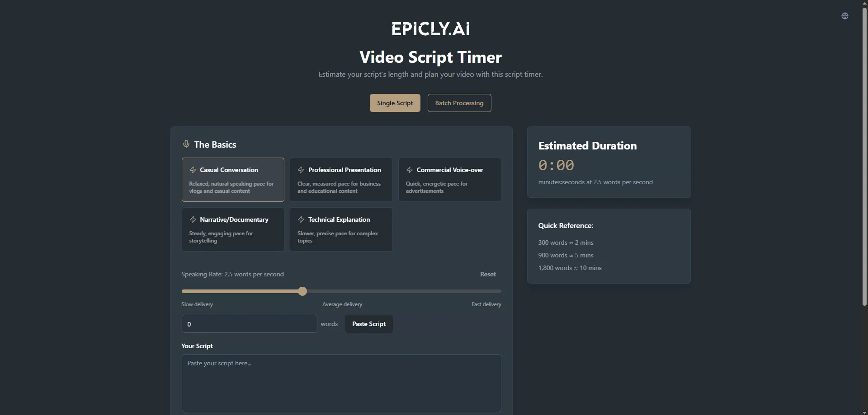Select the Narrative/Documentary preset card
Image resolution: width=868 pixels, height=415 pixels.
point(233,229)
